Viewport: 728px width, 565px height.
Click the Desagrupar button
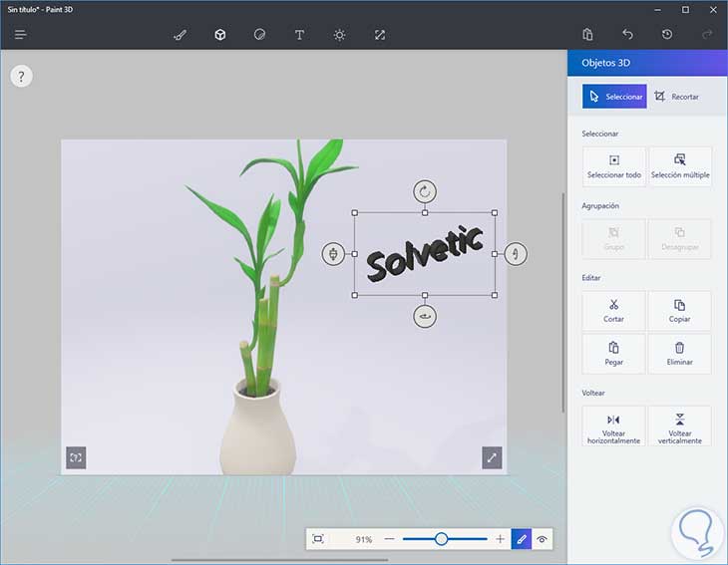pyautogui.click(x=680, y=239)
